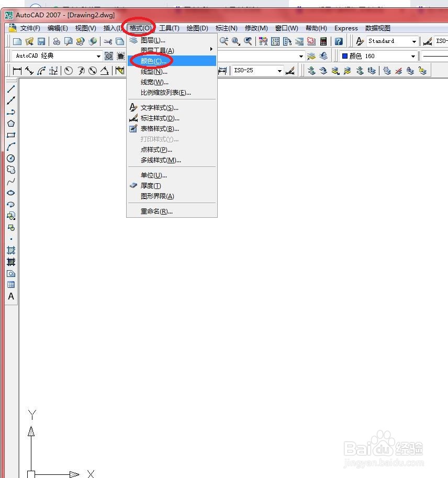Open the 编辑(E) menu
Image resolution: width=448 pixels, height=478 pixels.
tap(58, 28)
